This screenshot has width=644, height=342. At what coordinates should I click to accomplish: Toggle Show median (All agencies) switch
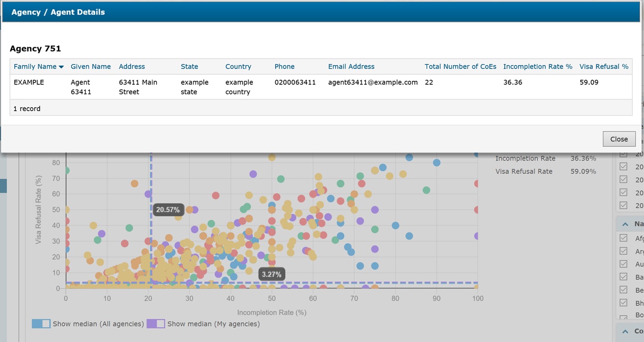(x=41, y=323)
